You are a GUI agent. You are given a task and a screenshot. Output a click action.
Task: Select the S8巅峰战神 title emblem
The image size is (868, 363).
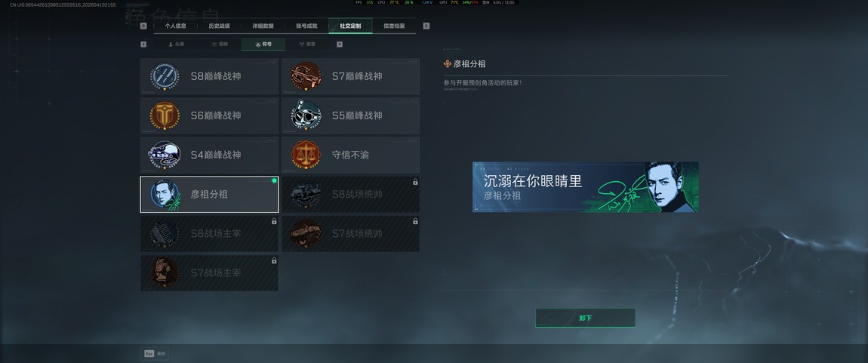click(x=165, y=76)
